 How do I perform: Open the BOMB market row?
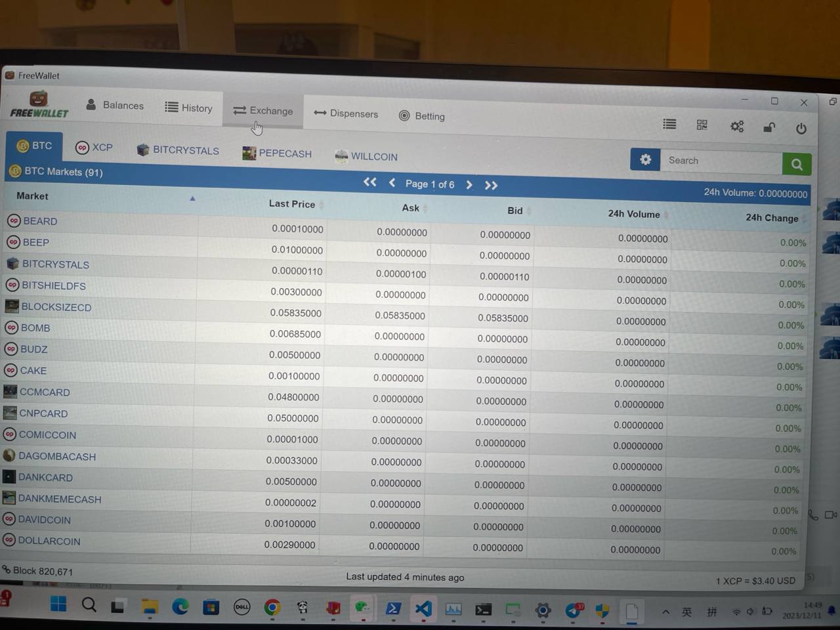point(404,336)
